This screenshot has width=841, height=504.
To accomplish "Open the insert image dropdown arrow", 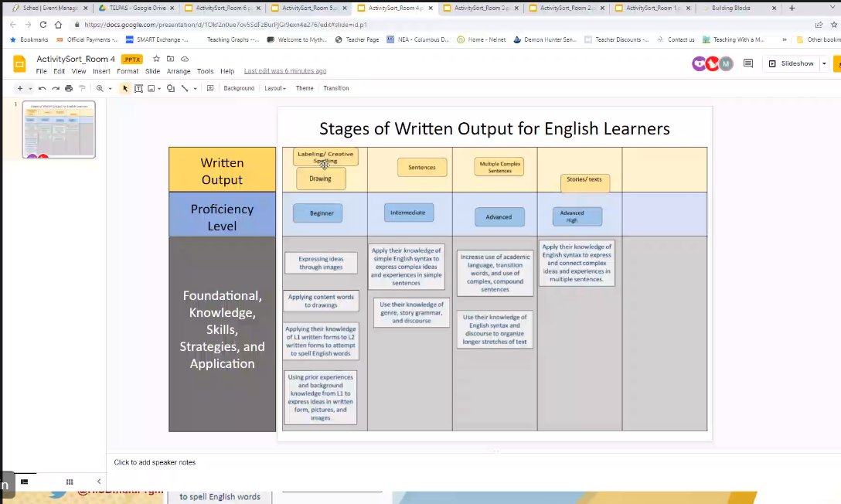I will coord(159,88).
